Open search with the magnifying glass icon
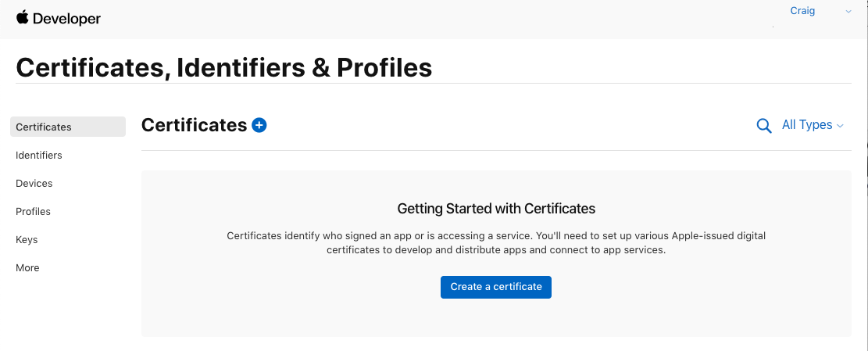The height and width of the screenshot is (351, 868). click(x=764, y=126)
